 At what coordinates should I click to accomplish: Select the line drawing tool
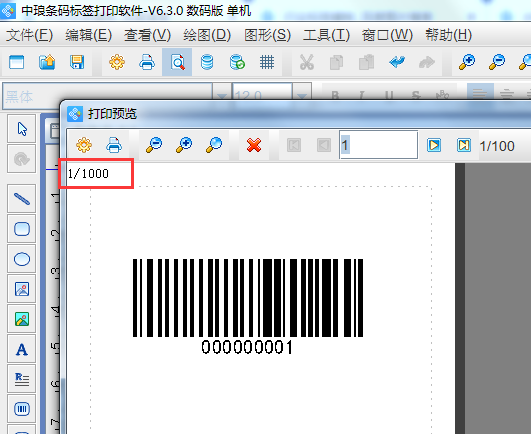22,199
